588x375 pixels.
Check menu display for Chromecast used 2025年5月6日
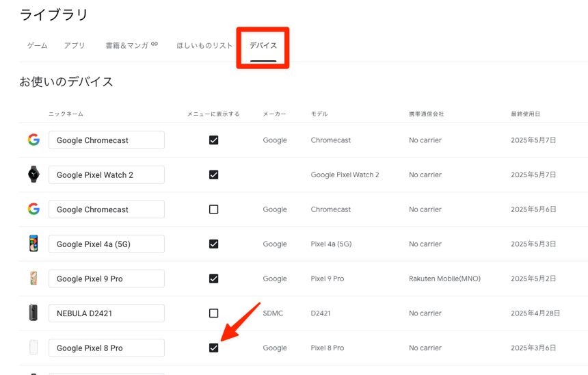point(214,209)
